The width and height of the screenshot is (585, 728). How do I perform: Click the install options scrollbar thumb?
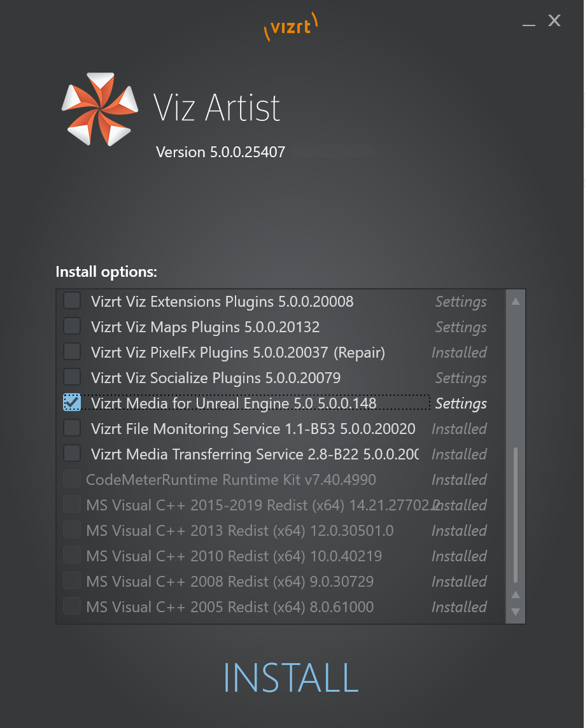coord(516,515)
